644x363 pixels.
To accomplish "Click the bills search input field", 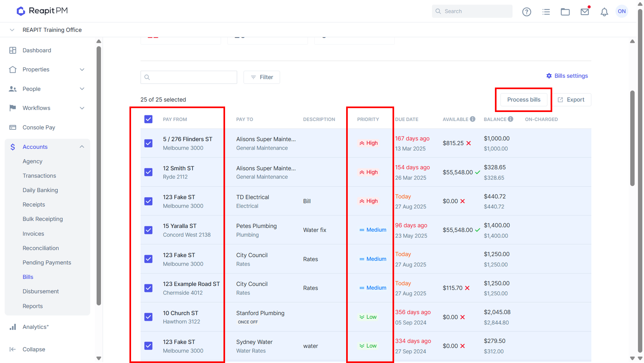I will pos(189,77).
